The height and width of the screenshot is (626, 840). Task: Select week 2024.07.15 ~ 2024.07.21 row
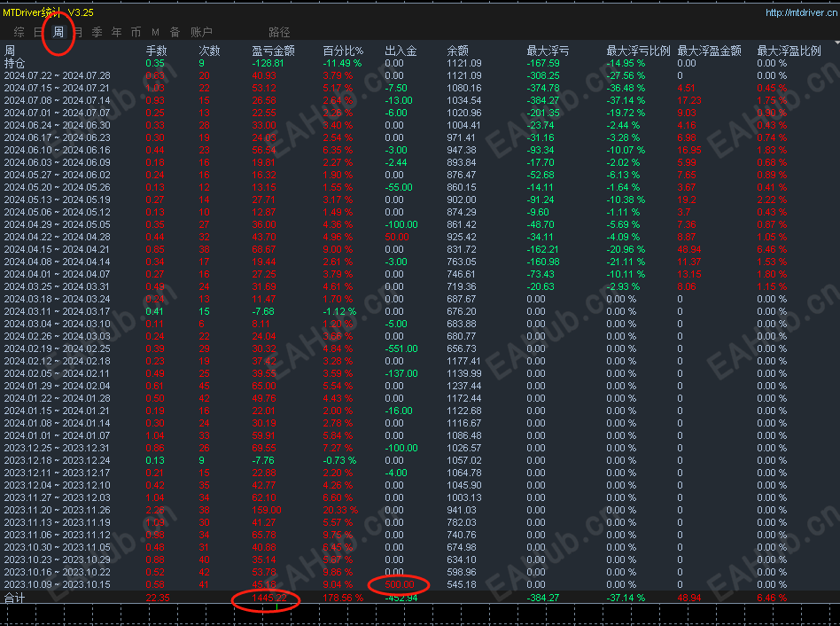(x=420, y=88)
